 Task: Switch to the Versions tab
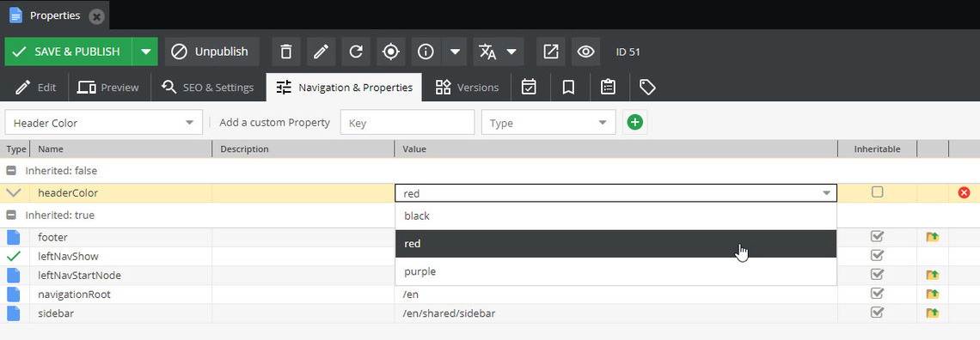pos(467,88)
